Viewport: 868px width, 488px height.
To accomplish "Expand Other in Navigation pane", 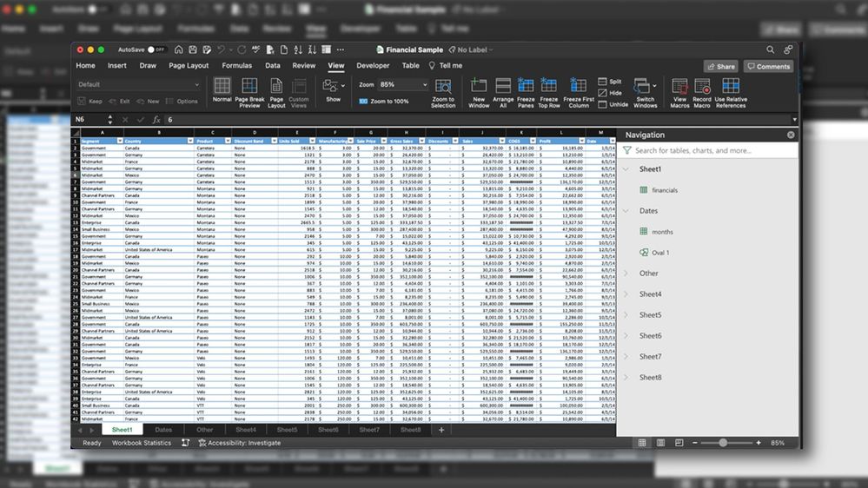I will point(626,274).
